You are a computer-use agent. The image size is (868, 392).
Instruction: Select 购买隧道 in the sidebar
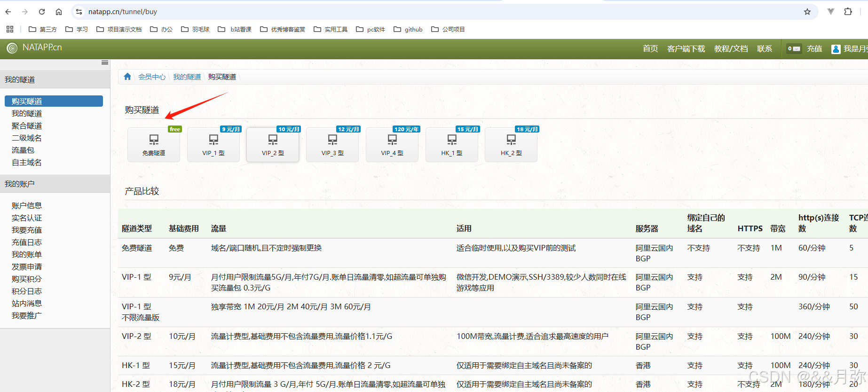(54, 101)
